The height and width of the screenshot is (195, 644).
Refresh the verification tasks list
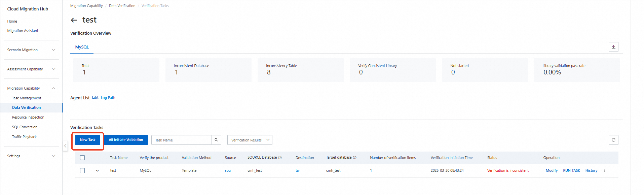(x=613, y=140)
